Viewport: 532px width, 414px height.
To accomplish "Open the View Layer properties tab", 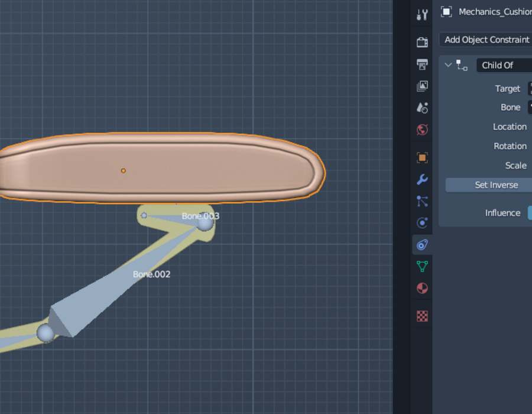I will pos(422,86).
